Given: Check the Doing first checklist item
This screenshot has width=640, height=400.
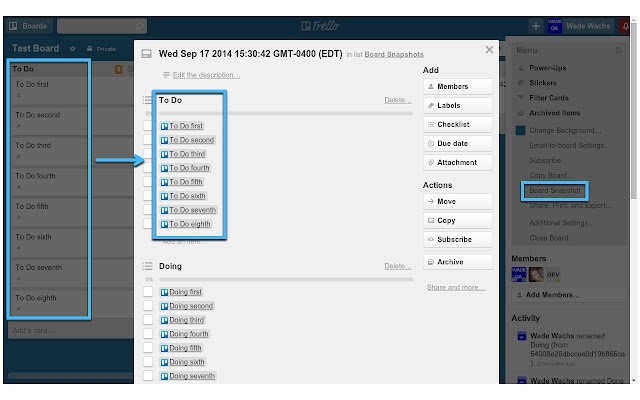Looking at the screenshot, I should point(148,292).
